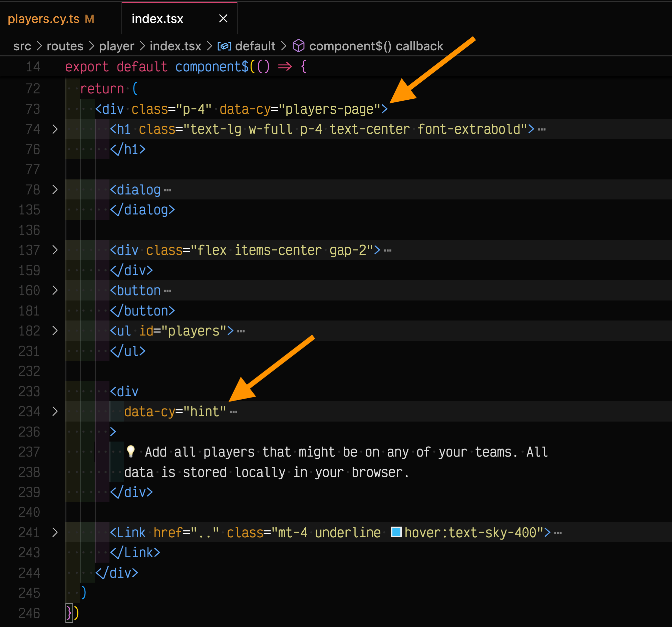Image resolution: width=672 pixels, height=627 pixels.
Task: Click the component$() callback cube icon
Action: 299,46
